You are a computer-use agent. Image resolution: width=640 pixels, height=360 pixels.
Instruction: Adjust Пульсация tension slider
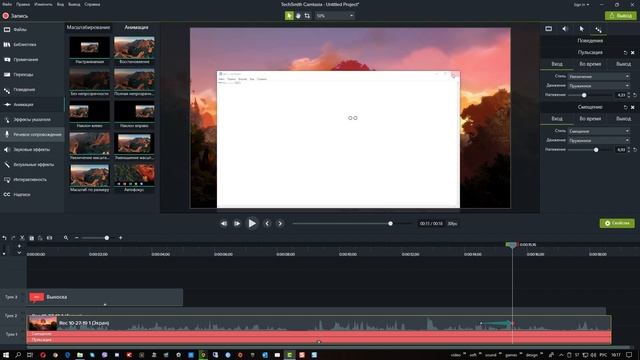[584, 95]
